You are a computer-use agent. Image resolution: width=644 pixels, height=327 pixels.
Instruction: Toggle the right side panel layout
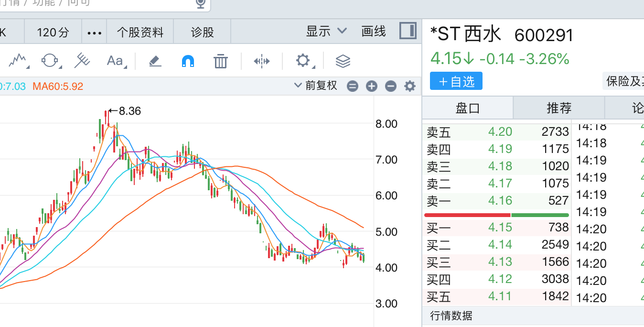click(x=408, y=31)
